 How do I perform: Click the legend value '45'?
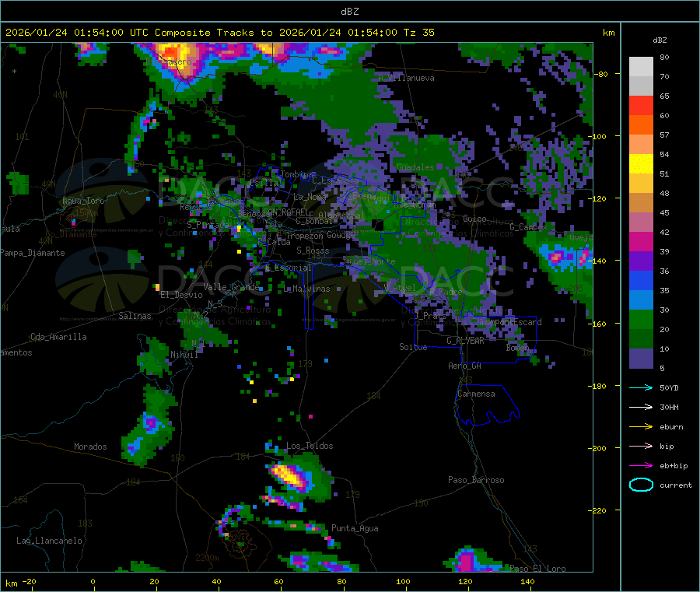tap(664, 213)
